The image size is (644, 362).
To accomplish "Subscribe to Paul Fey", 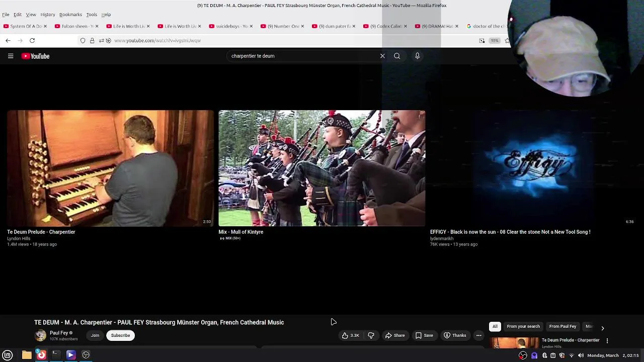I will 120,335.
